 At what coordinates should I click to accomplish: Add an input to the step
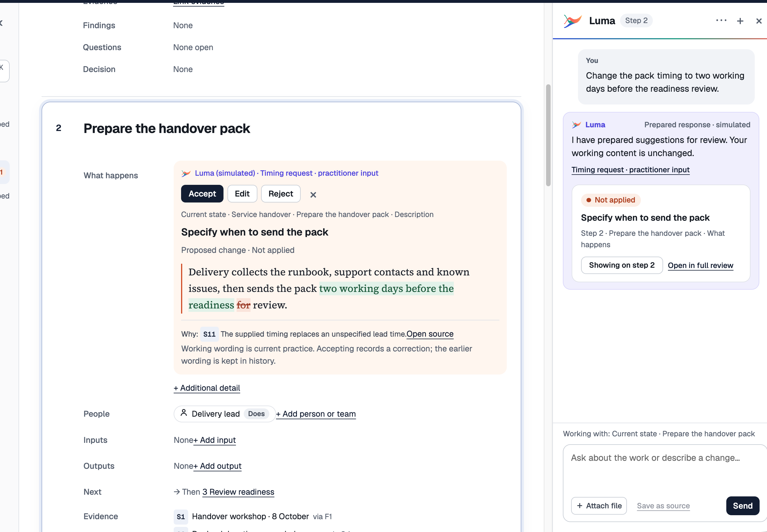pyautogui.click(x=215, y=440)
